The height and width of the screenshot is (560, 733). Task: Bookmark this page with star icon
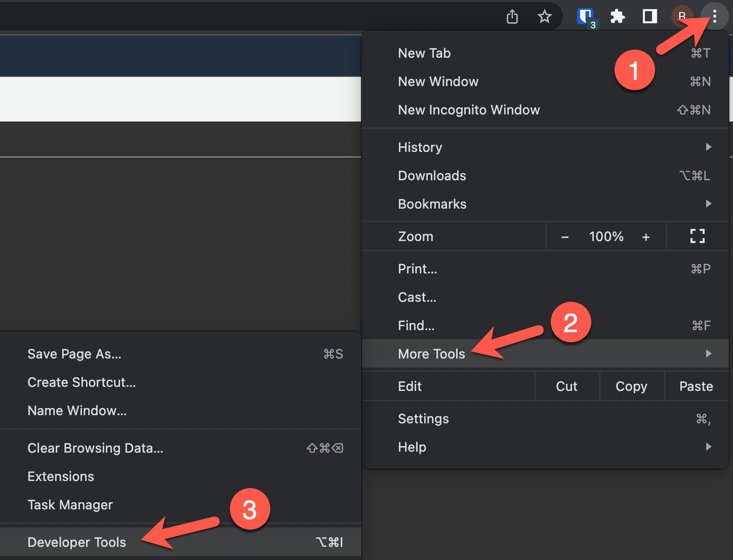pos(544,17)
